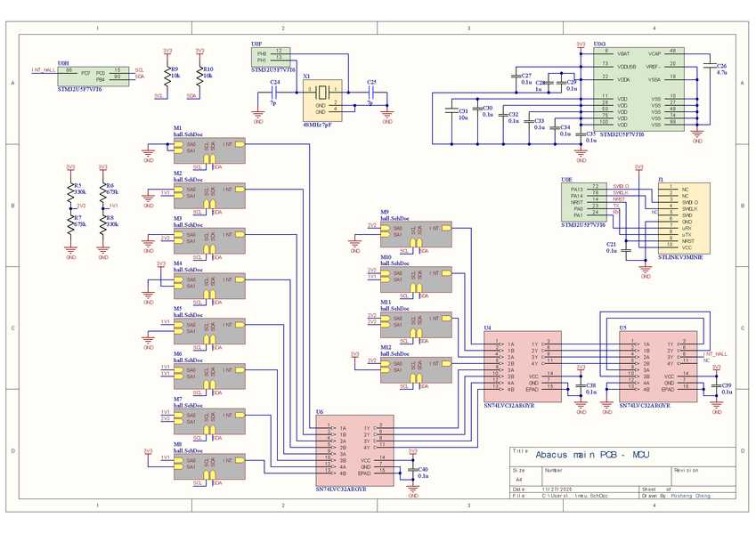
Task: Select the X1 48MHz crystal symbol
Action: point(321,99)
